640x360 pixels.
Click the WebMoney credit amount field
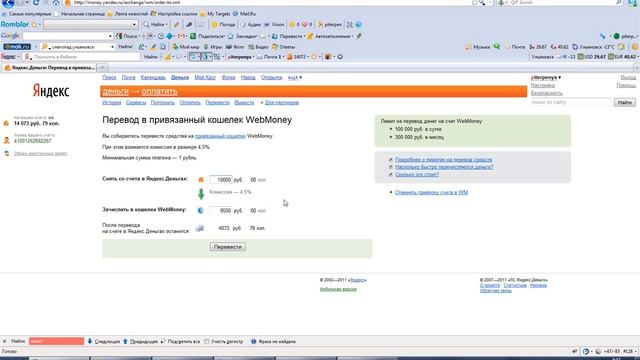(x=220, y=211)
